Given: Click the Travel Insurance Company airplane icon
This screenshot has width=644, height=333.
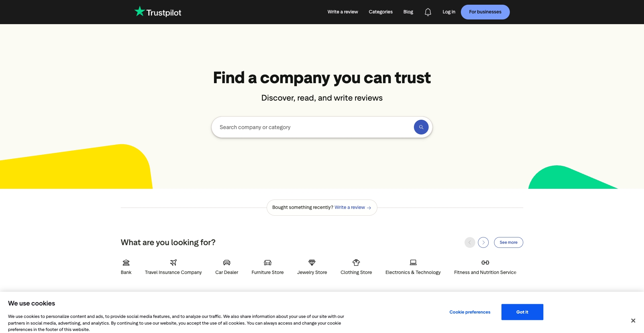Looking at the screenshot, I should coord(173,263).
